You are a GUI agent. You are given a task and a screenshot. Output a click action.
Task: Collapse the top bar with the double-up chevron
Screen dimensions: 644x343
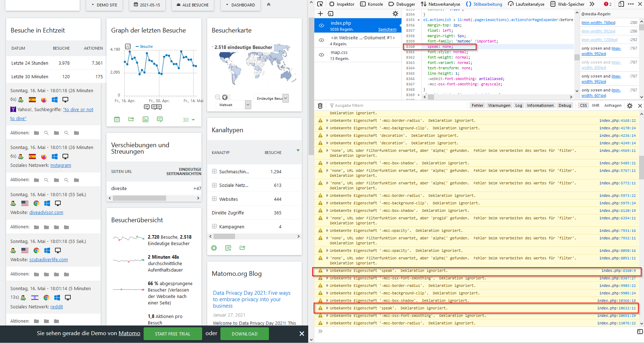269,5
